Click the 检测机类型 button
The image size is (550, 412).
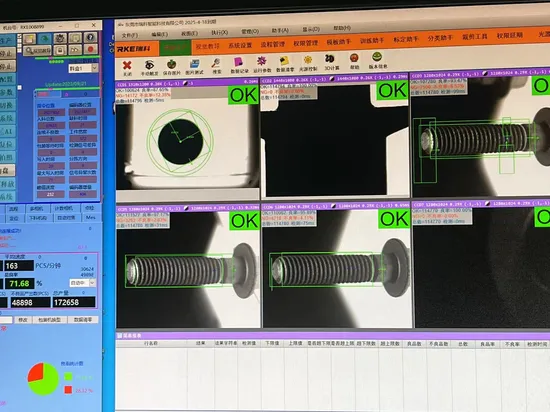click(49, 320)
